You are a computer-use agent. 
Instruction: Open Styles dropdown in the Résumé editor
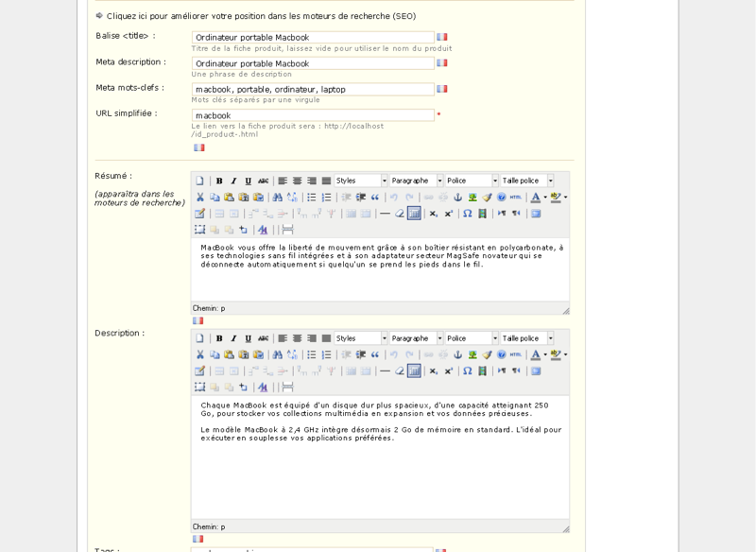(361, 181)
